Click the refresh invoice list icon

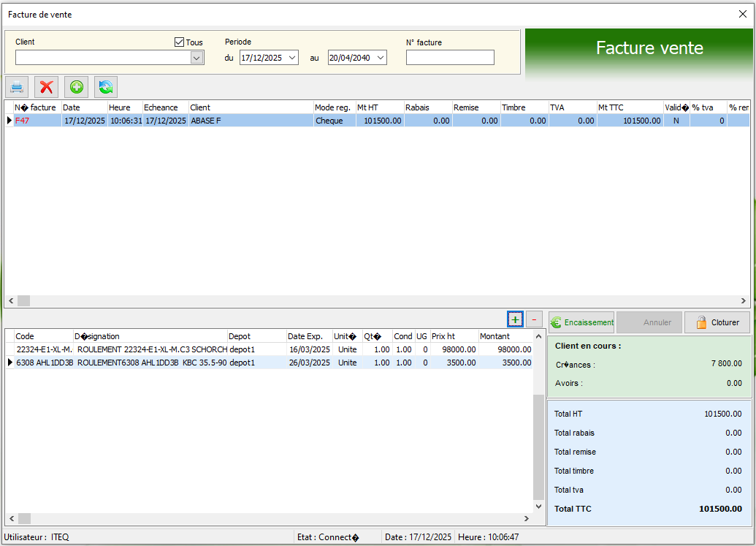(106, 87)
